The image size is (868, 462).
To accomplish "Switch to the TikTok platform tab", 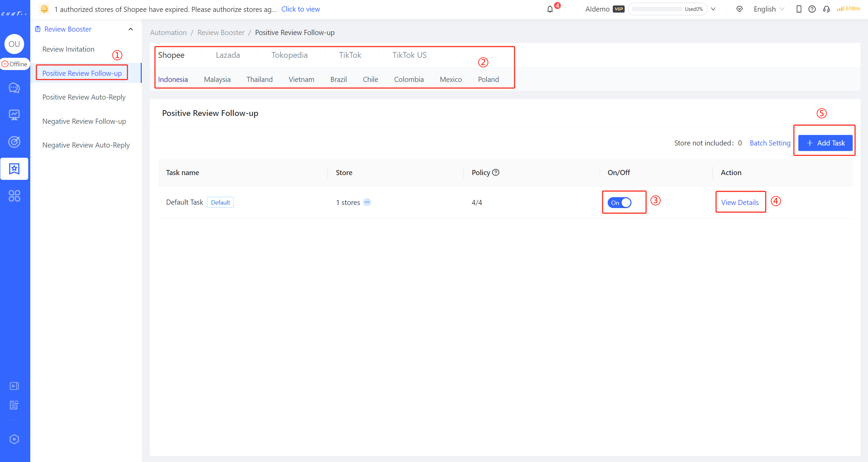I will 350,55.
